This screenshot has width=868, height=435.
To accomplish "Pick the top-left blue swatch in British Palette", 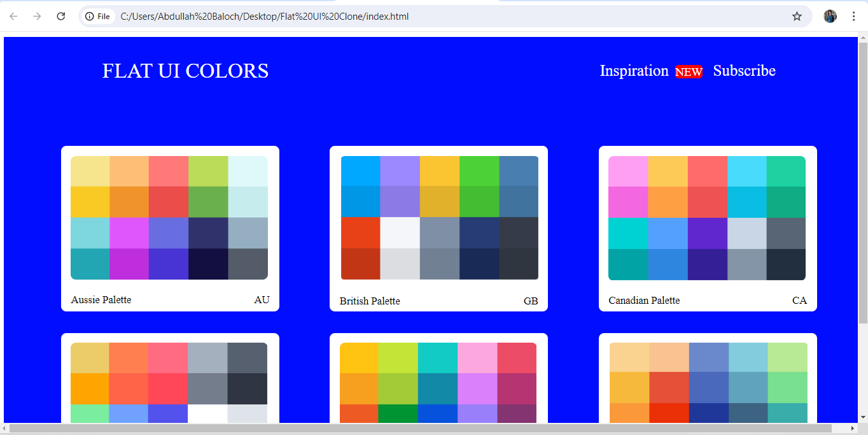I will 361,171.
